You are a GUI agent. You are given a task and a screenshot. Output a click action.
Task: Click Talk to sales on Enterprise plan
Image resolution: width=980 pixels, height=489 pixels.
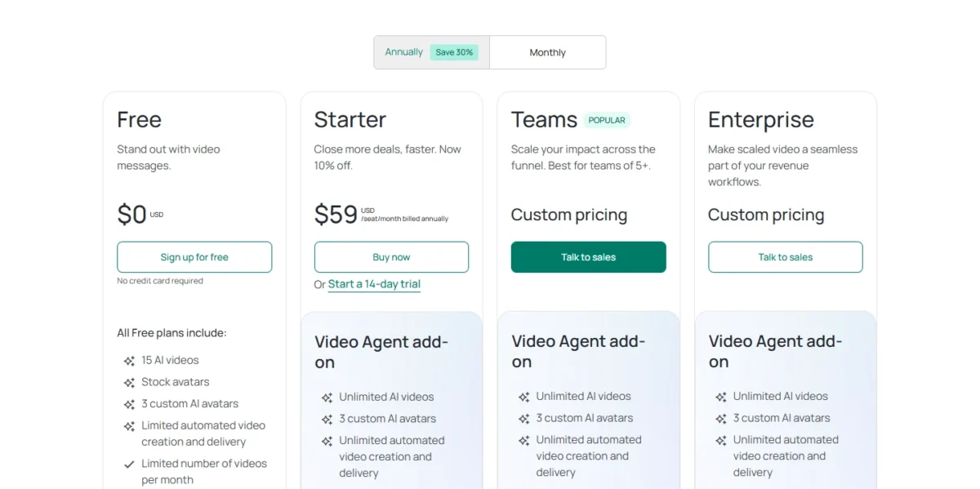coord(785,257)
